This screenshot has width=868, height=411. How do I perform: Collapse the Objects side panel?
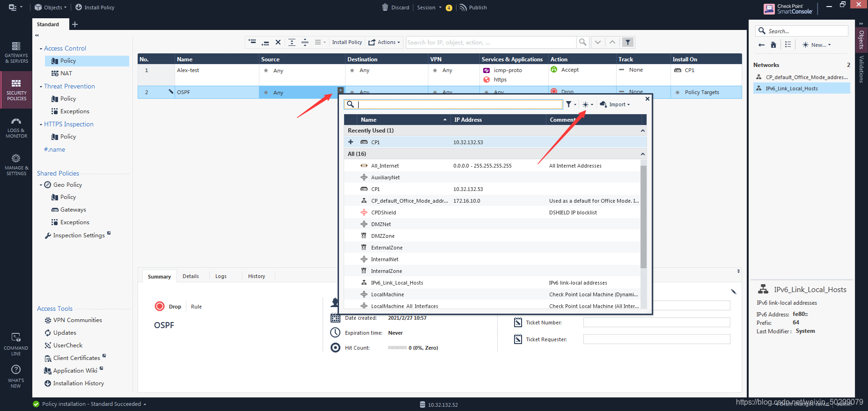pos(861,23)
